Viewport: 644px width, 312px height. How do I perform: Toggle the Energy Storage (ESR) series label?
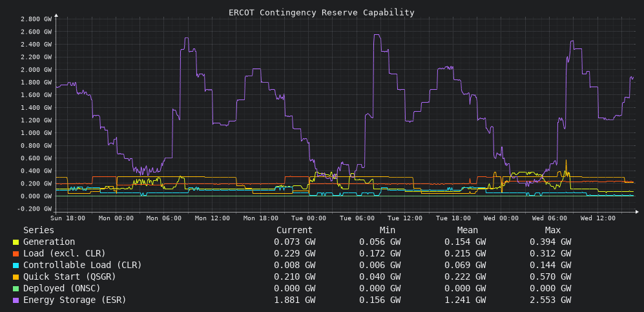point(75,300)
